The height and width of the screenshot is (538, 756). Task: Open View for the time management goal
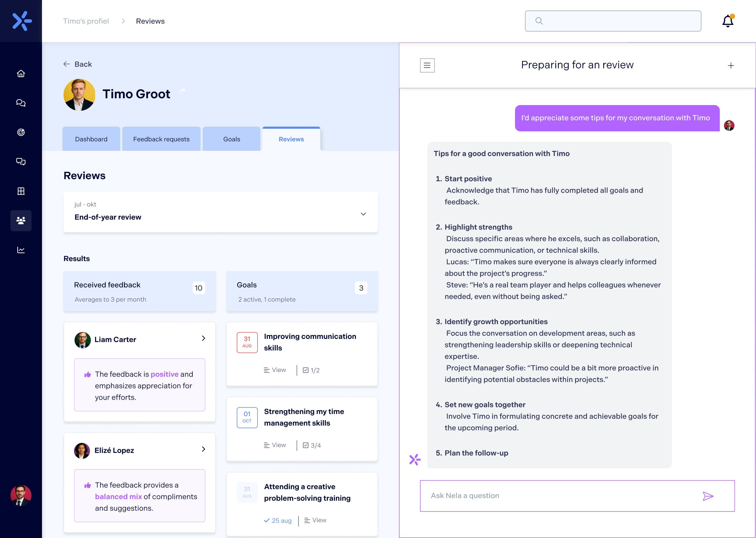point(275,445)
